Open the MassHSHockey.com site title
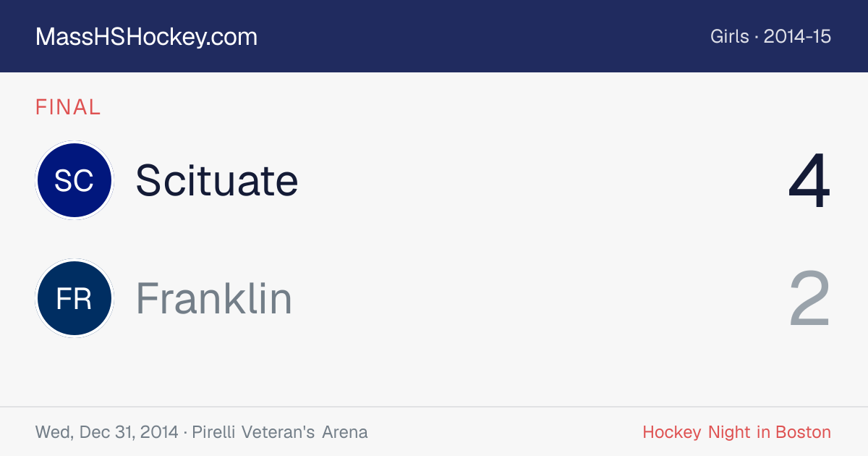The height and width of the screenshot is (456, 868). click(x=146, y=37)
